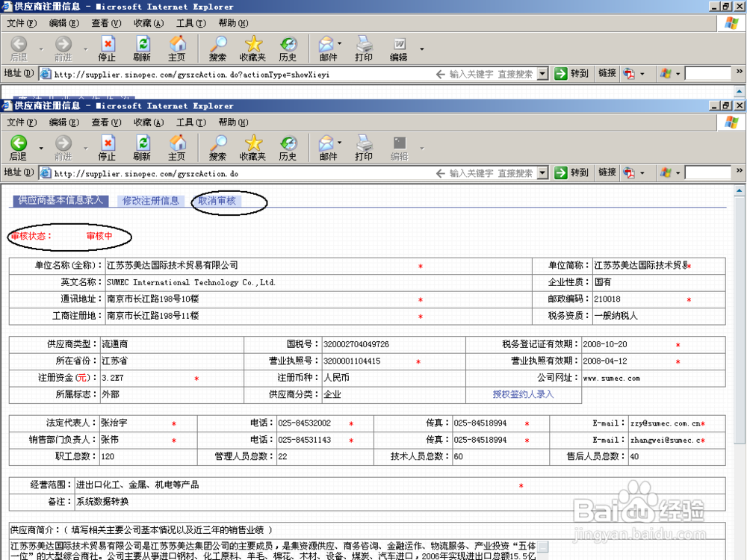Expand popup blocker dropdown in front window
The height and width of the screenshot is (560, 747).
[642, 173]
